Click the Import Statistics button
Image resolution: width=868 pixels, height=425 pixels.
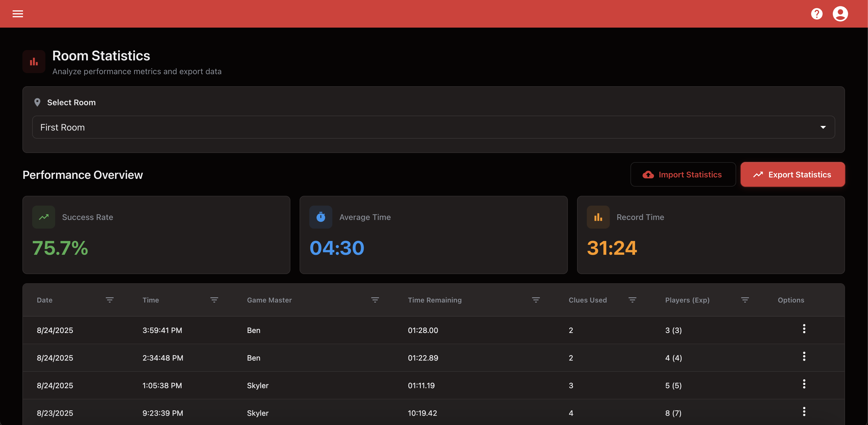tap(683, 174)
